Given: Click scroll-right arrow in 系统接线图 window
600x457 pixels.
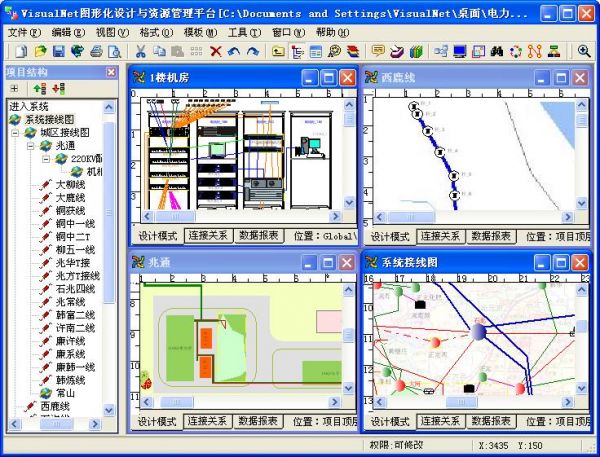Looking at the screenshot, I should [x=567, y=402].
